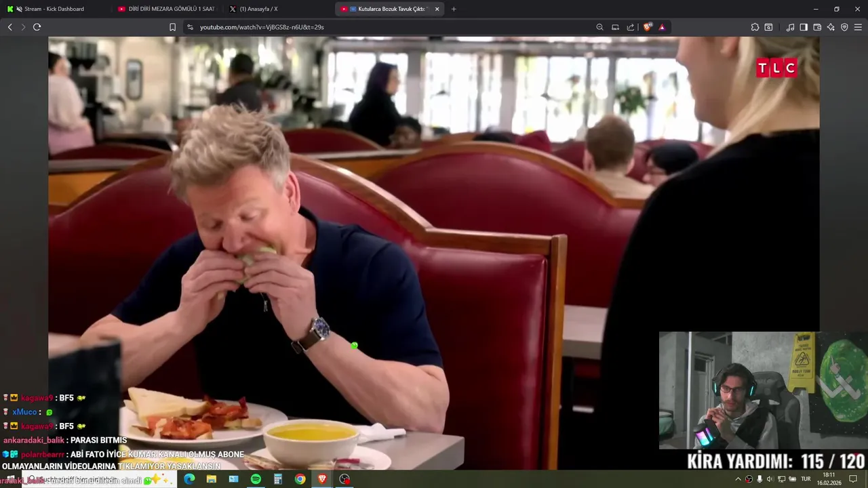Open the Brave Shields lion icon
This screenshot has height=488, width=868.
647,27
